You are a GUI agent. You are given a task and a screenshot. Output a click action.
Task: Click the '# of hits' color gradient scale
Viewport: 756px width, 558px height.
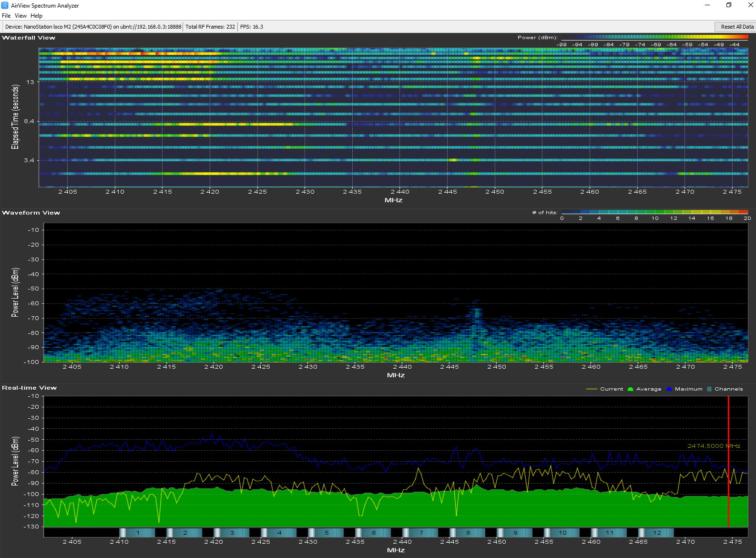pyautogui.click(x=654, y=212)
